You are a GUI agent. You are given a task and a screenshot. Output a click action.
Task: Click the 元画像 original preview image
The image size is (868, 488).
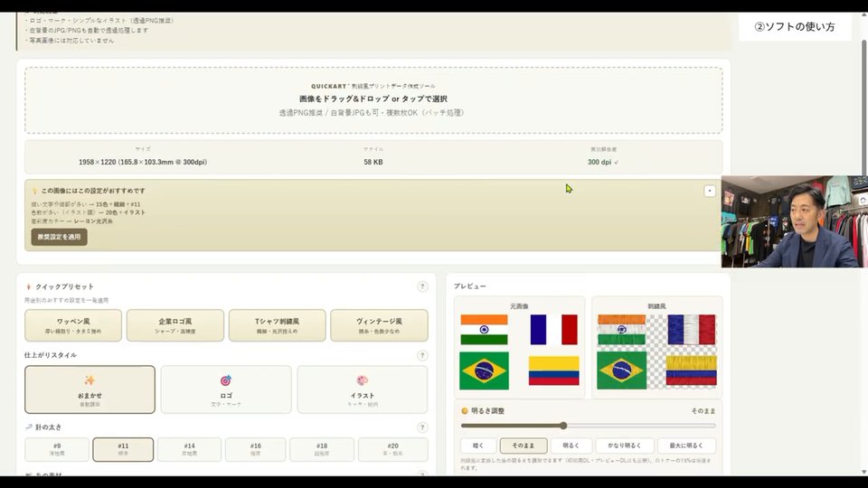click(519, 352)
